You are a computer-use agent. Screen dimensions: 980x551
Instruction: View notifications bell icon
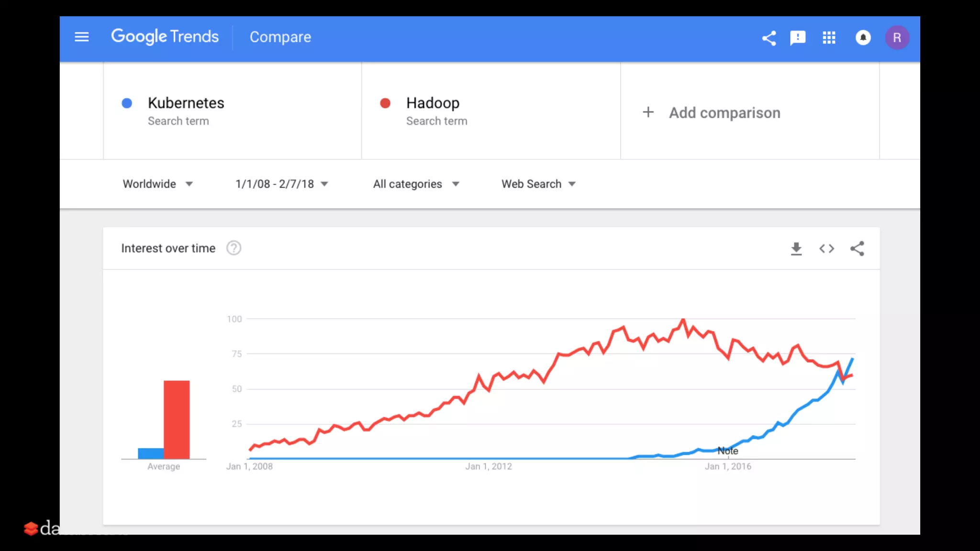click(863, 38)
